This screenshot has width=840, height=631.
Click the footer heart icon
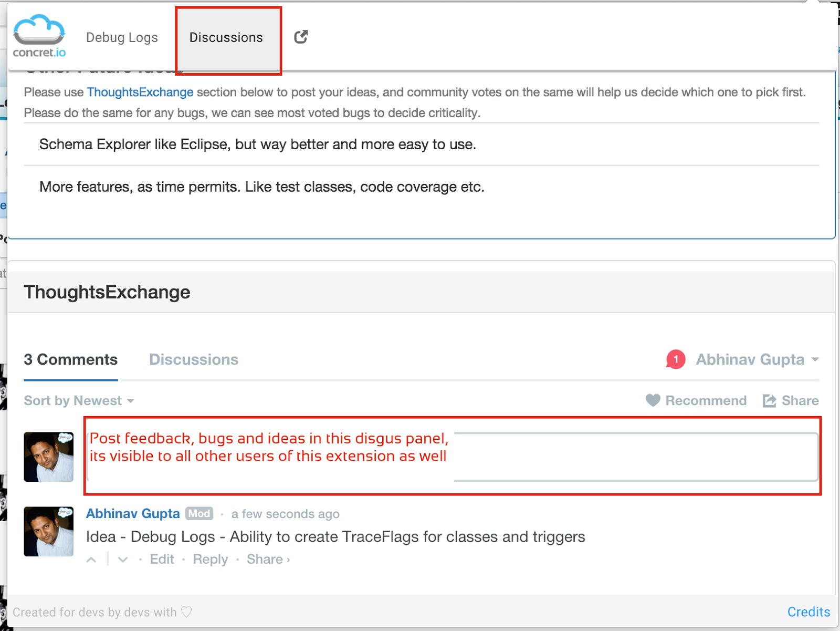pyautogui.click(x=186, y=612)
